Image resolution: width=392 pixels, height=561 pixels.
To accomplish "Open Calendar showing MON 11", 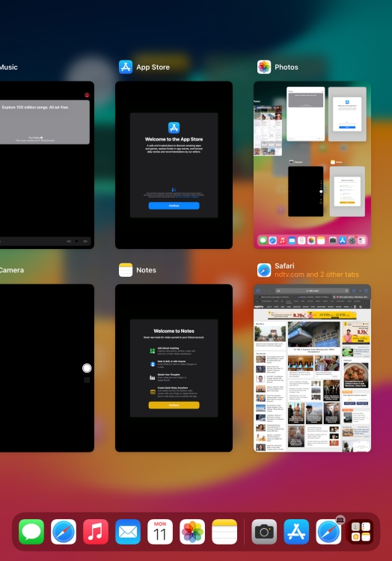I will 160,532.
